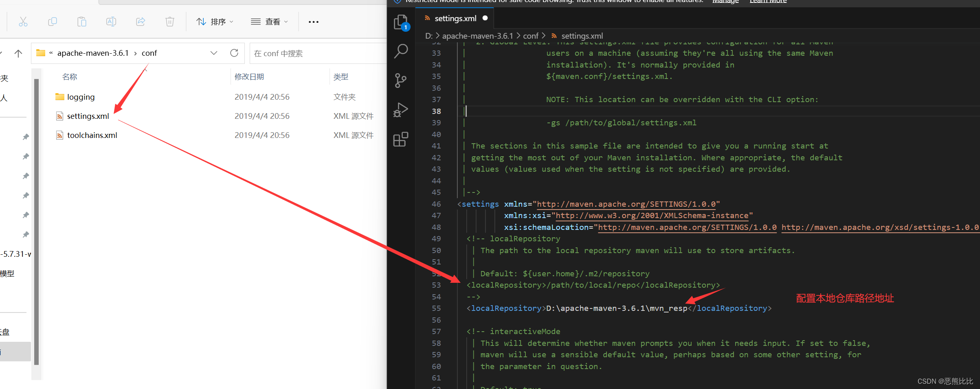Go up one folder with the up arrow
The width and height of the screenshot is (980, 389).
tap(18, 53)
